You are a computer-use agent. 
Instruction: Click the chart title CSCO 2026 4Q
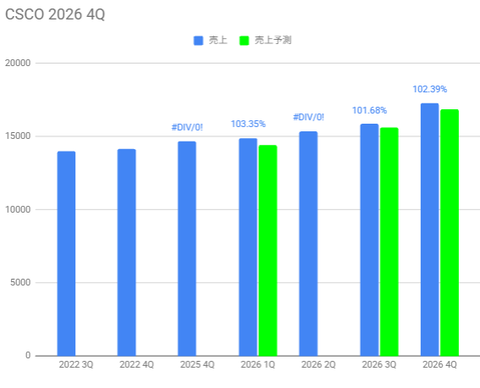click(x=55, y=15)
